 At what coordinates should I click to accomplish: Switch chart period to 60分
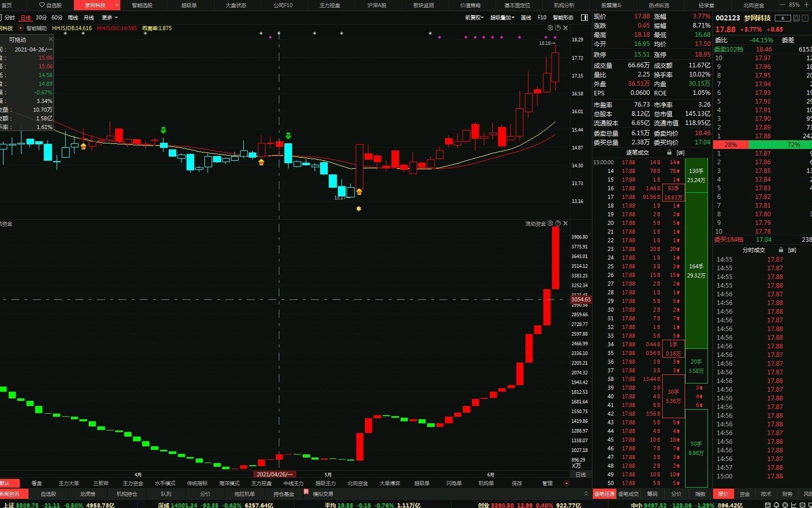pos(57,18)
